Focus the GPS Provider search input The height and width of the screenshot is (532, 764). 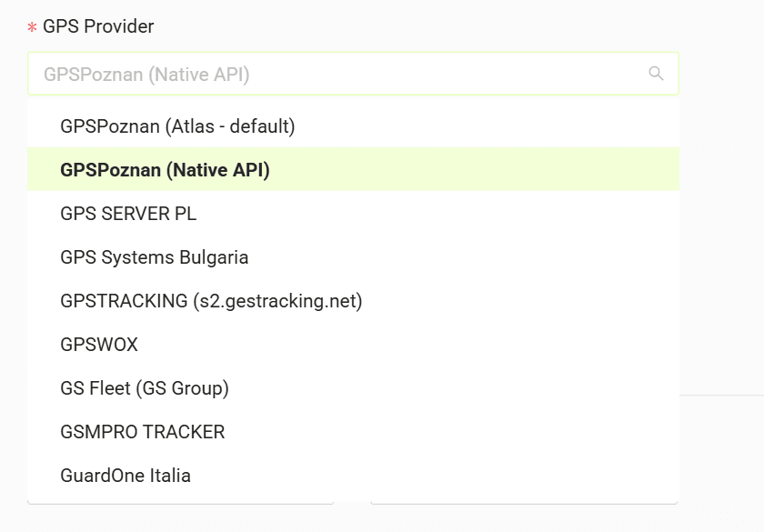353,74
